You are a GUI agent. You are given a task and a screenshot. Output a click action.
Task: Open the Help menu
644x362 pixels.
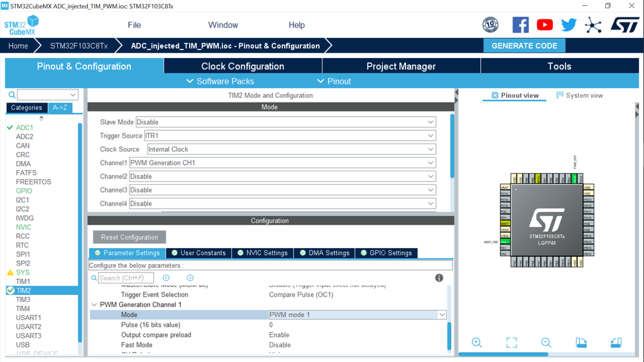click(x=297, y=25)
